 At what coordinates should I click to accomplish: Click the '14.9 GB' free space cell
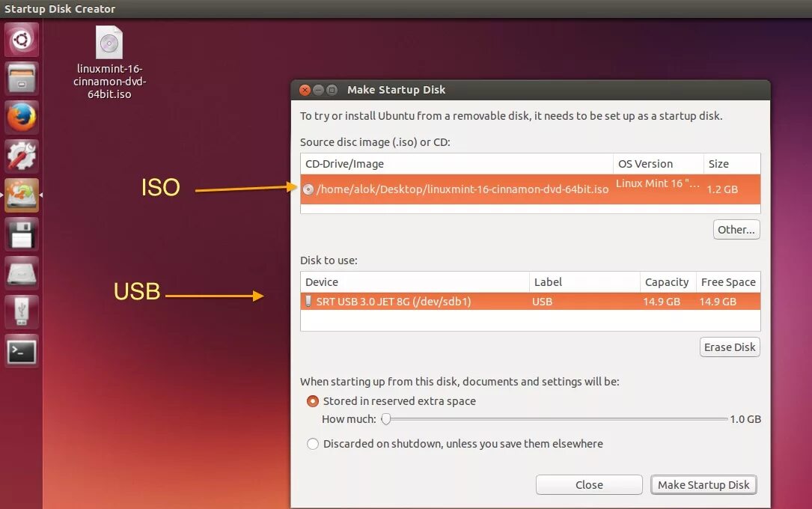click(717, 302)
